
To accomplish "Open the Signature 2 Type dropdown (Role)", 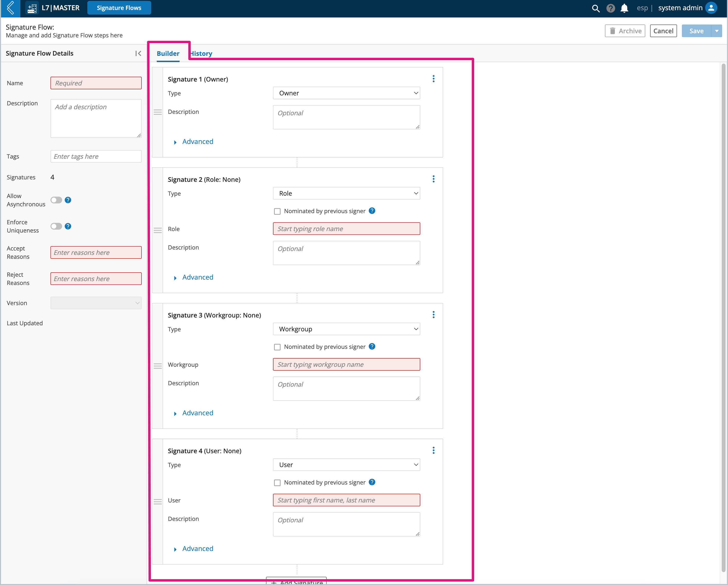I will 347,193.
